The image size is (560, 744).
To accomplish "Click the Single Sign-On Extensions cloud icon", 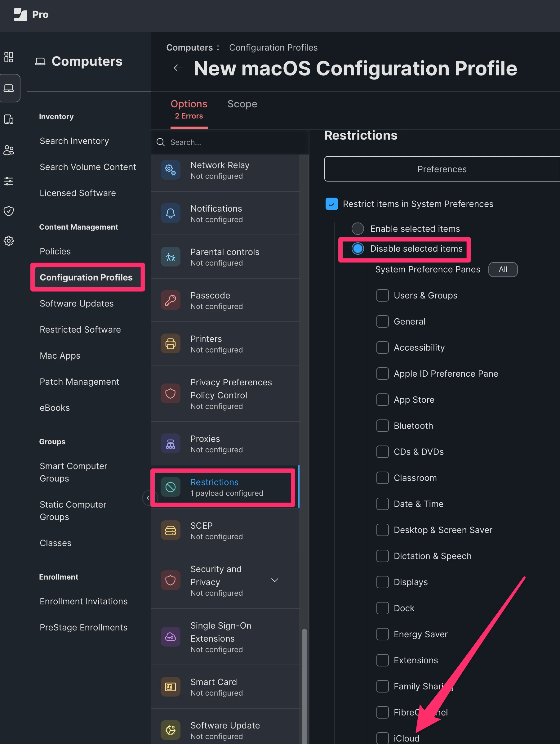I will (171, 637).
